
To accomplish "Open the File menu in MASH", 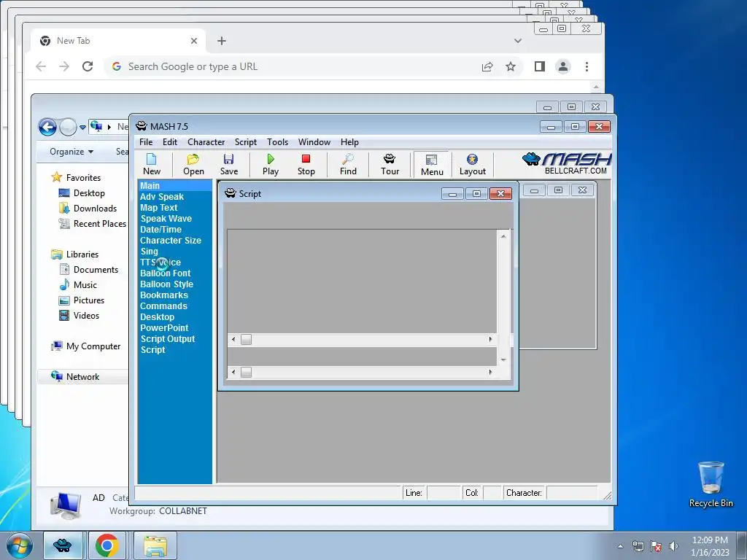I will (x=146, y=142).
